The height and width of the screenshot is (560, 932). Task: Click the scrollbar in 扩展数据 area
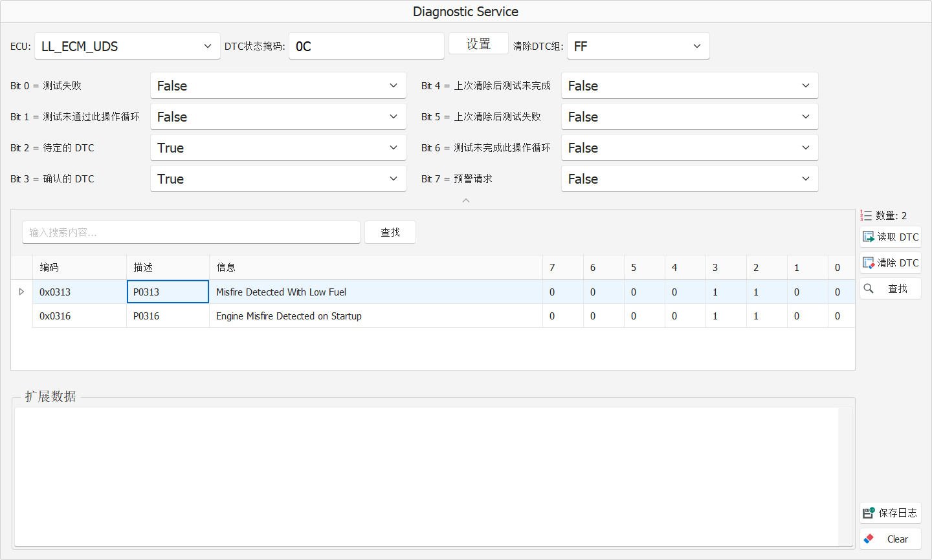point(845,477)
